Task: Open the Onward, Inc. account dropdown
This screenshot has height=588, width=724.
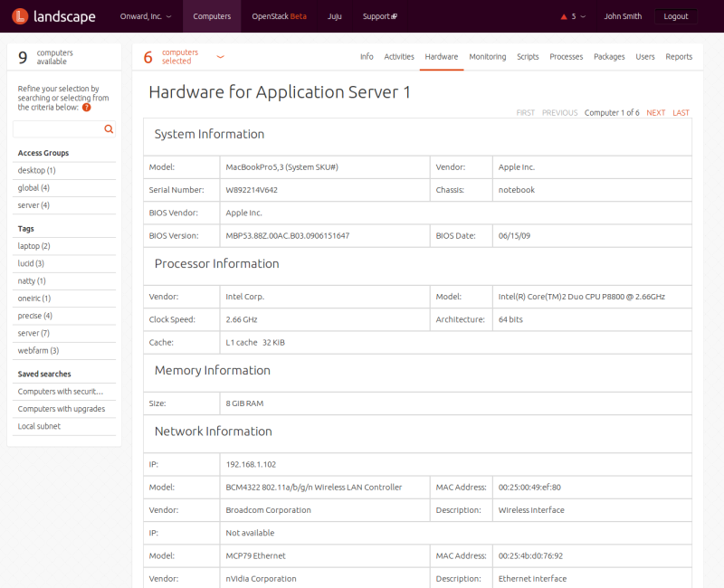Action: (x=145, y=16)
